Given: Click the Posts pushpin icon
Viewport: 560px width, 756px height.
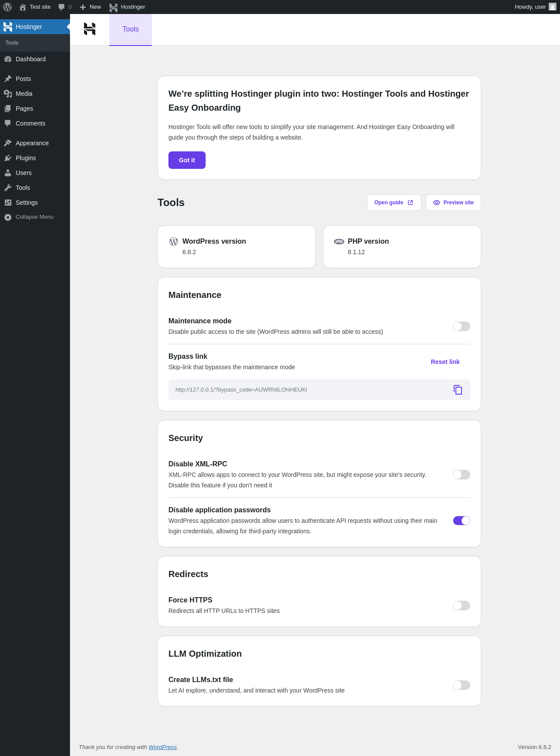Looking at the screenshot, I should [8, 79].
